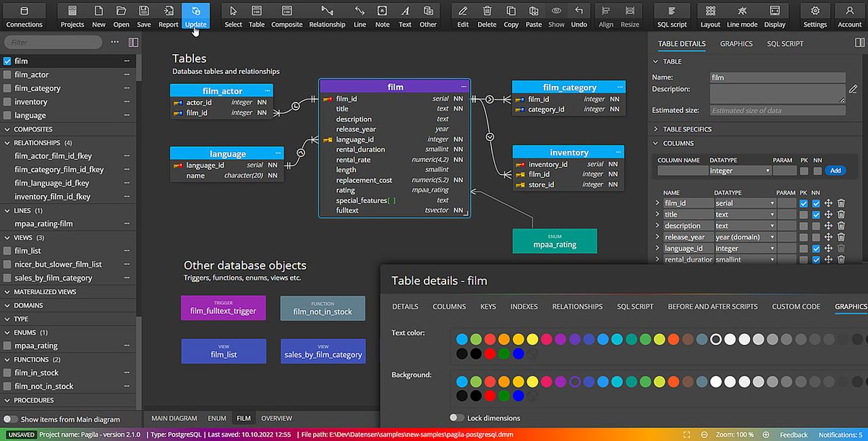This screenshot has height=441, width=868.
Task: Uncheck the film table checkbox in sidebar
Action: point(7,61)
